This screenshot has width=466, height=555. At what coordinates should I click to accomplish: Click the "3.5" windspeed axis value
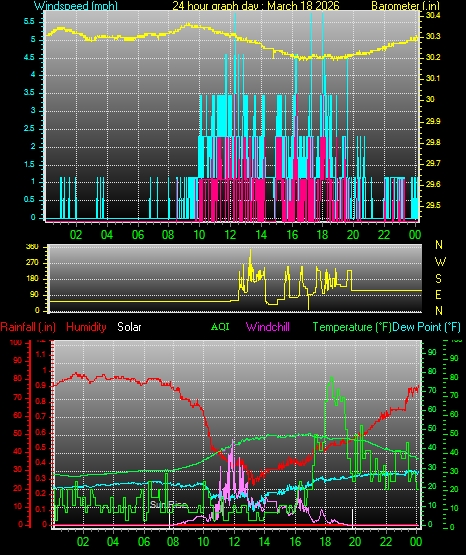(x=29, y=93)
